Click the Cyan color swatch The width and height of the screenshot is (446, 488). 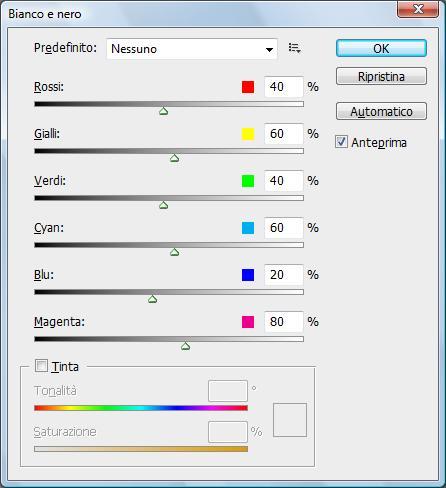[x=248, y=228]
